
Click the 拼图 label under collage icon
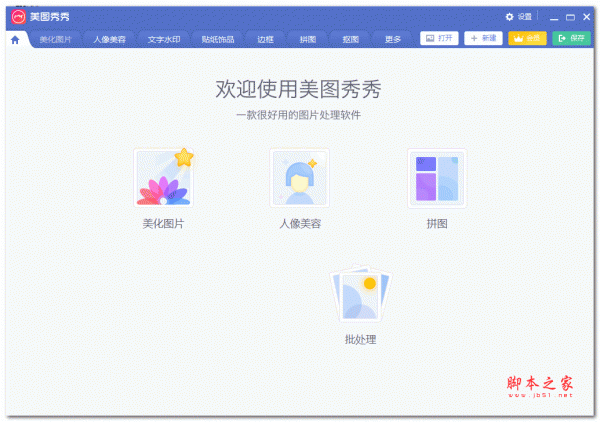pyautogui.click(x=437, y=224)
